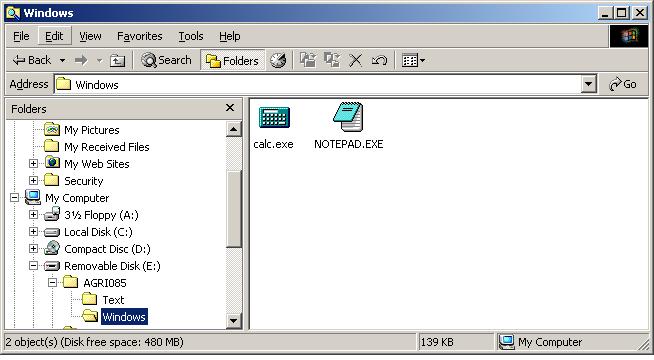Open the Help menu
654x360 pixels.
pos(230,36)
